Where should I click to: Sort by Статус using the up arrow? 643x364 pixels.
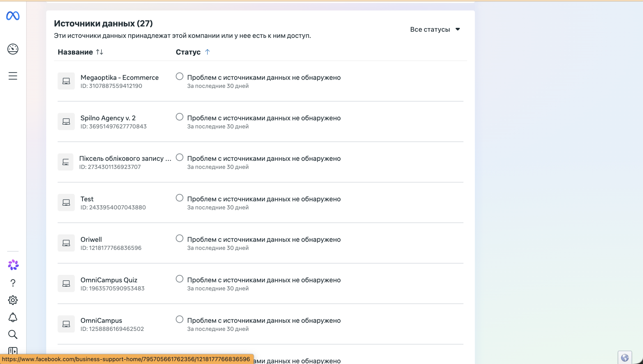pyautogui.click(x=207, y=52)
